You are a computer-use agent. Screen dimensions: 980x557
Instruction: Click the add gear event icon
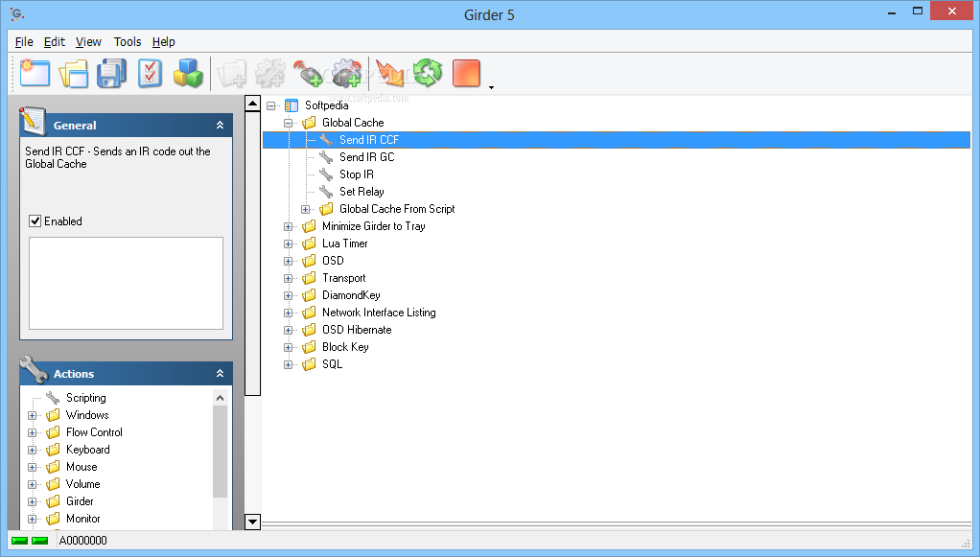click(347, 73)
